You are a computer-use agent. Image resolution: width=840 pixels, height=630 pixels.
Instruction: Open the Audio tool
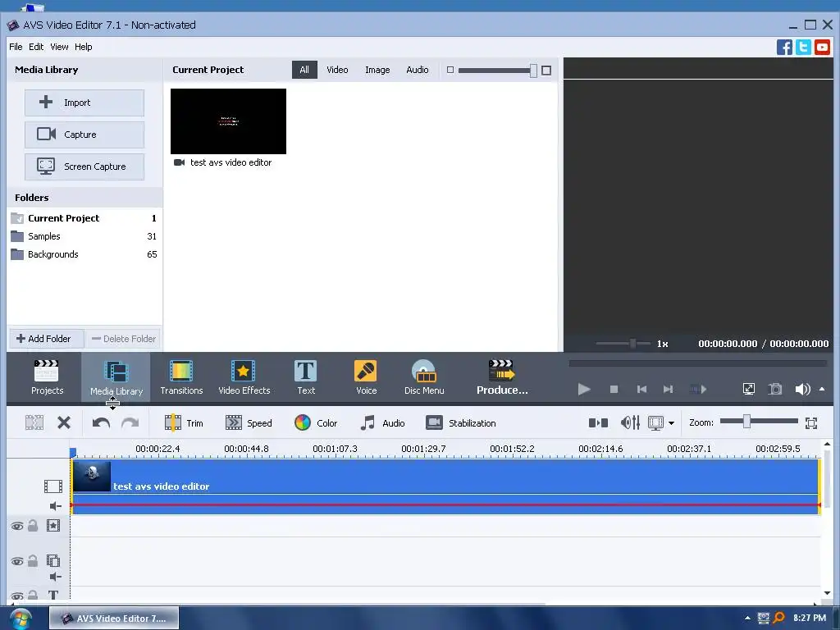pos(382,422)
